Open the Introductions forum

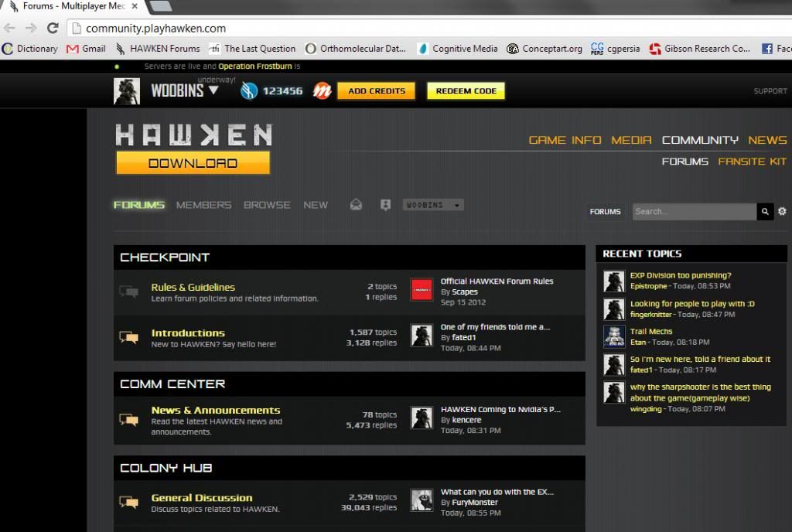[x=188, y=333]
